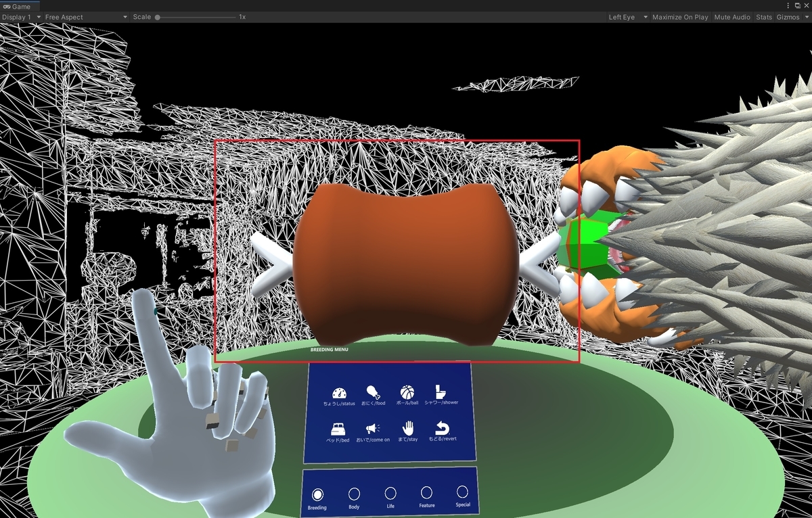812x518 pixels.
Task: Select the Feature radio button
Action: (426, 492)
